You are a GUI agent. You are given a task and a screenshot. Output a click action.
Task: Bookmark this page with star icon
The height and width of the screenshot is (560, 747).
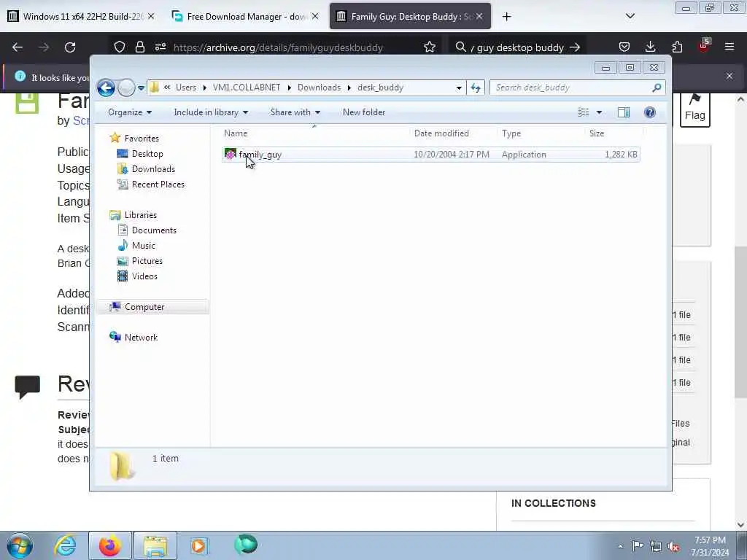click(429, 47)
